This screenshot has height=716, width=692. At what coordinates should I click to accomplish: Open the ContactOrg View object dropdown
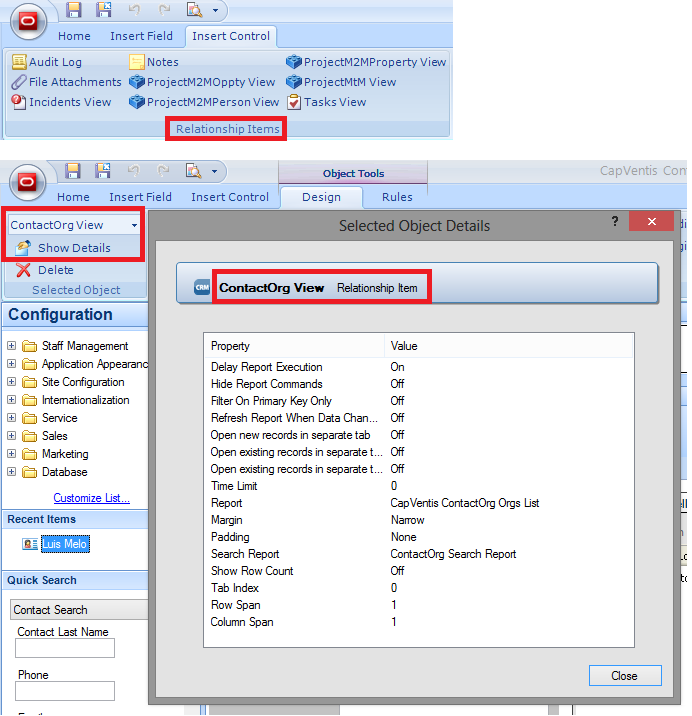tap(134, 226)
